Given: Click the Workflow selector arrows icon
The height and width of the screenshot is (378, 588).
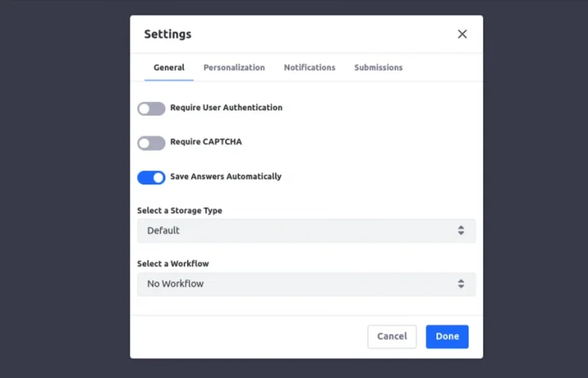Looking at the screenshot, I should [x=461, y=284].
